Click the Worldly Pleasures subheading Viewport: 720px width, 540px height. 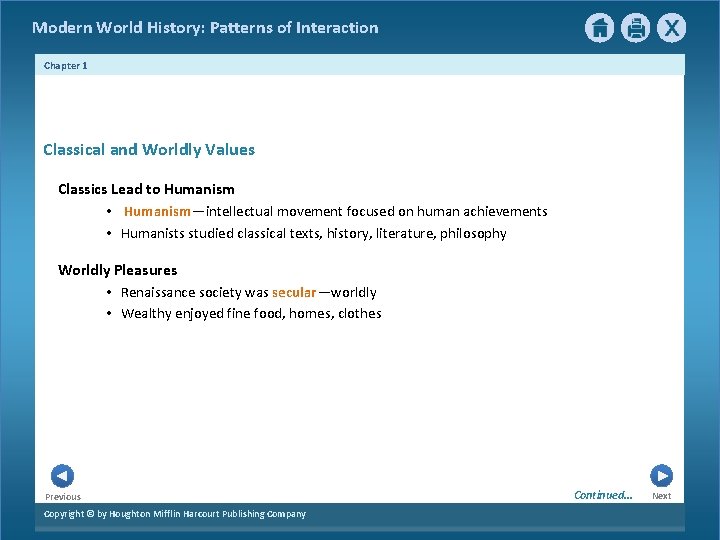point(118,270)
